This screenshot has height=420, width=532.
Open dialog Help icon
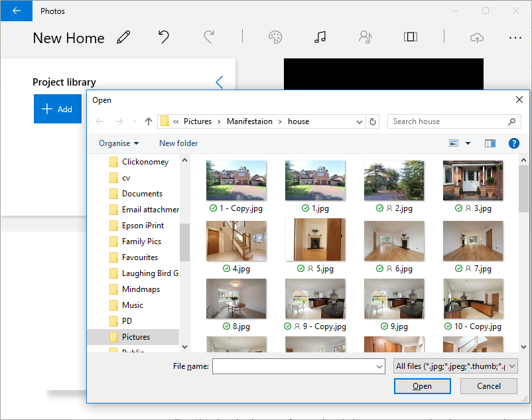click(x=513, y=143)
